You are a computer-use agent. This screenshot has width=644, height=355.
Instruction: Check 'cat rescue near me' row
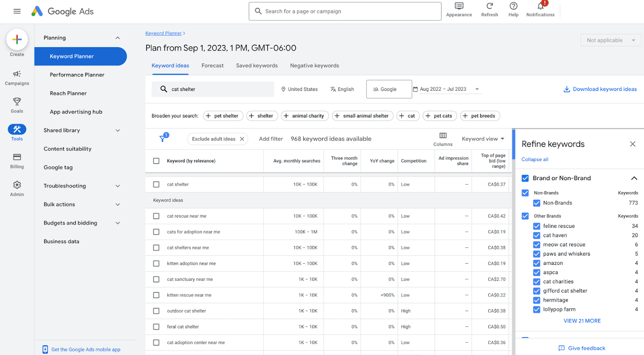tap(156, 216)
